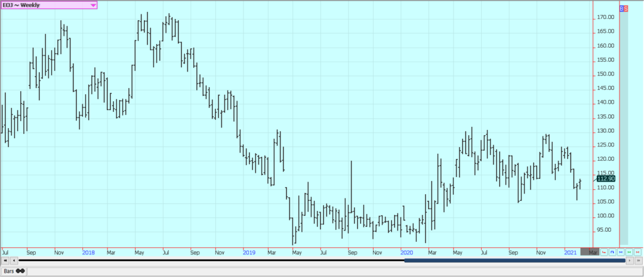Step chart left with single-left arrow
The width and height of the screenshot is (644, 277).
pyautogui.click(x=14, y=261)
